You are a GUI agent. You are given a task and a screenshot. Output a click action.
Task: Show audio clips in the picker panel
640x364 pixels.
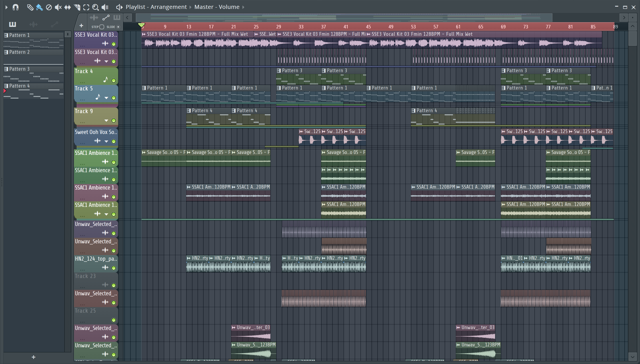click(34, 24)
